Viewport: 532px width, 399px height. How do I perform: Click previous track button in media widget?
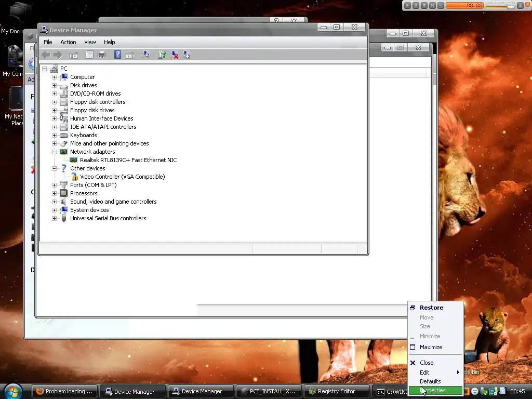(x=432, y=5)
